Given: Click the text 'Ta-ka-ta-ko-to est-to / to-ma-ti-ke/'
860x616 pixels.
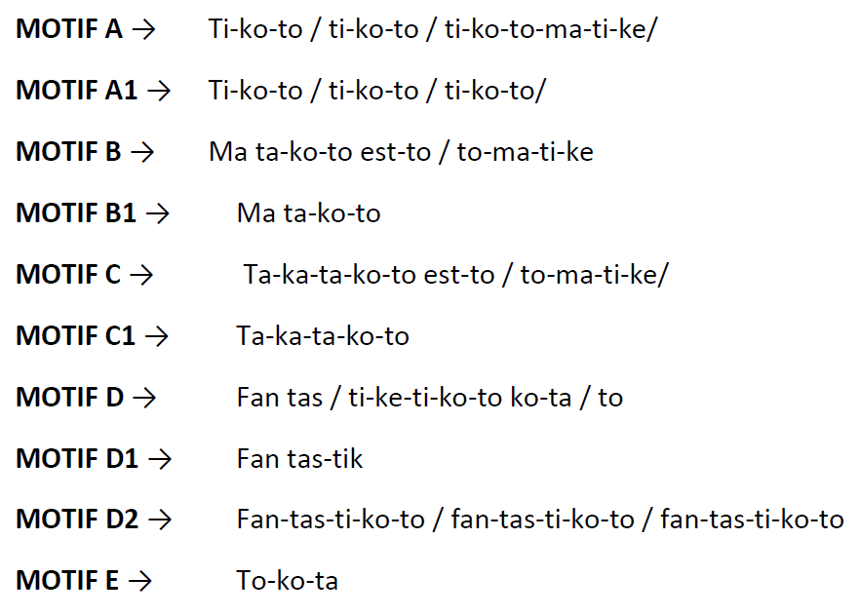Looking at the screenshot, I should [456, 275].
